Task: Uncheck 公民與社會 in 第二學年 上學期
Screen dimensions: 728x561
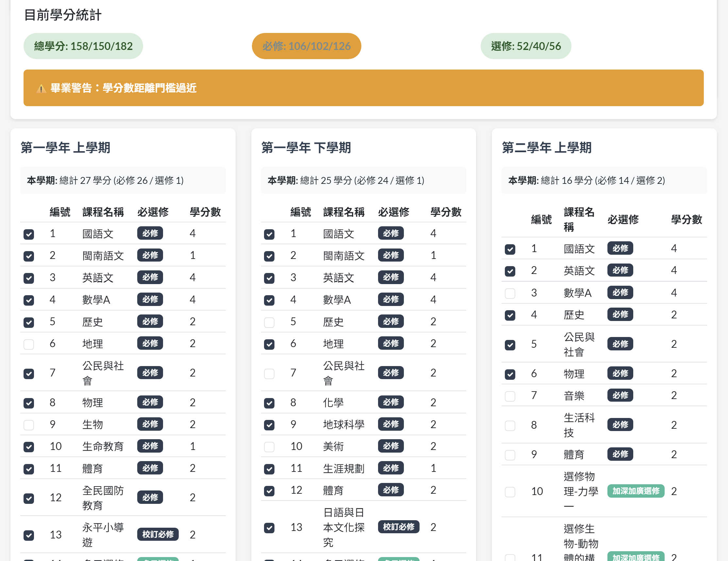Action: pos(510,345)
